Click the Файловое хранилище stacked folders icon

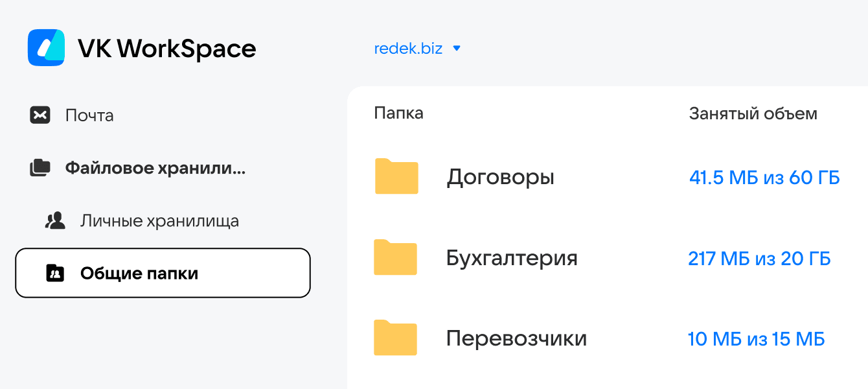point(40,168)
